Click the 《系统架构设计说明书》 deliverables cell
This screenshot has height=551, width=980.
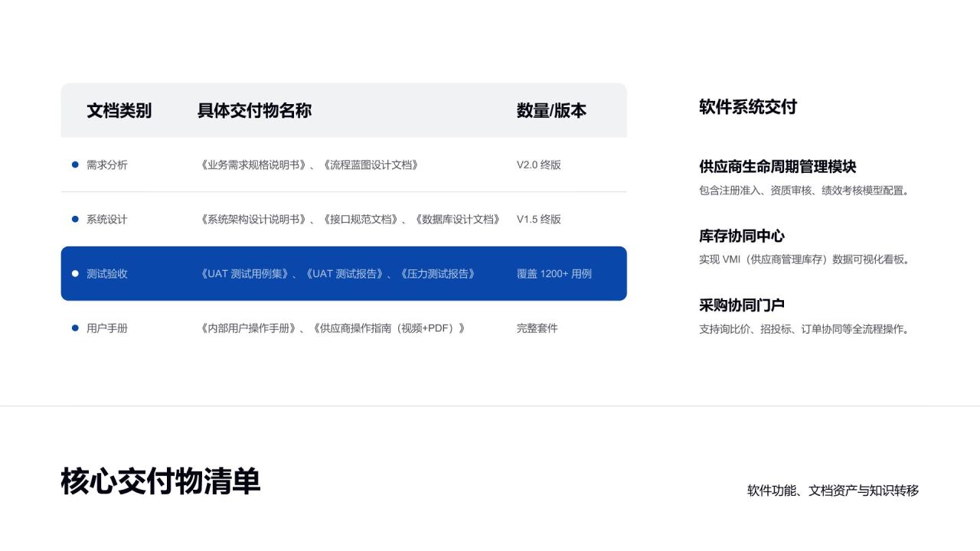click(x=349, y=219)
